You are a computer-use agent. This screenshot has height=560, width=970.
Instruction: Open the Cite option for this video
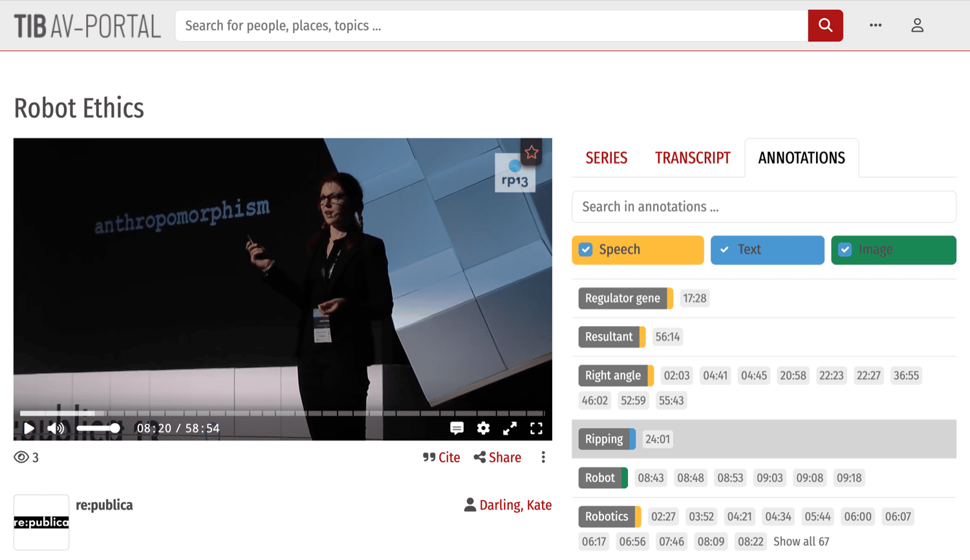coord(442,457)
